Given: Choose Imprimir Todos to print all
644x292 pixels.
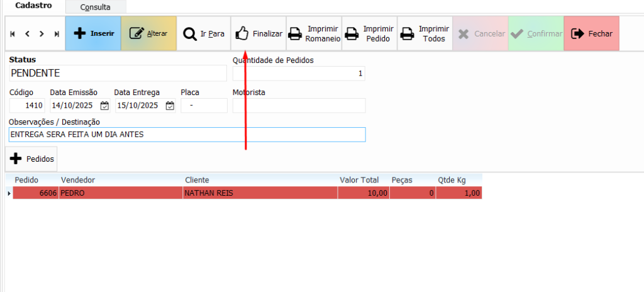Looking at the screenshot, I should point(425,34).
